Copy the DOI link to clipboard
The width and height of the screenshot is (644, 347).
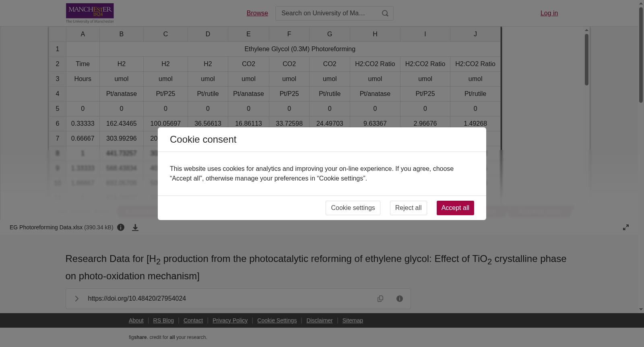pos(380,299)
